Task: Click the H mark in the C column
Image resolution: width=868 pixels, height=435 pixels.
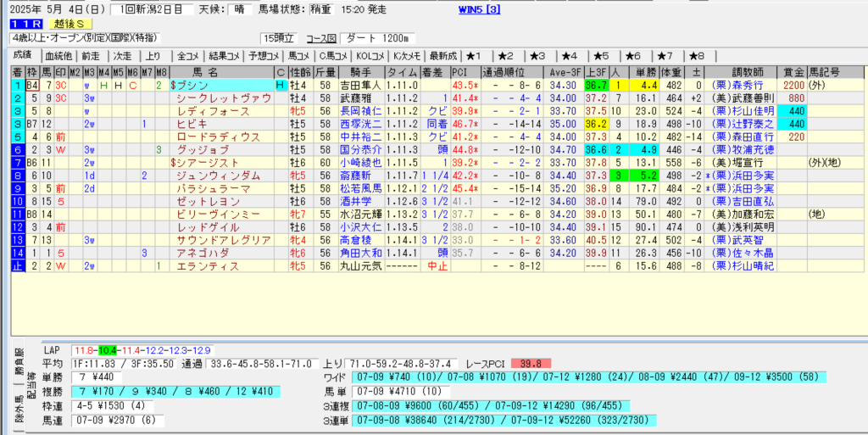Action: point(281,86)
